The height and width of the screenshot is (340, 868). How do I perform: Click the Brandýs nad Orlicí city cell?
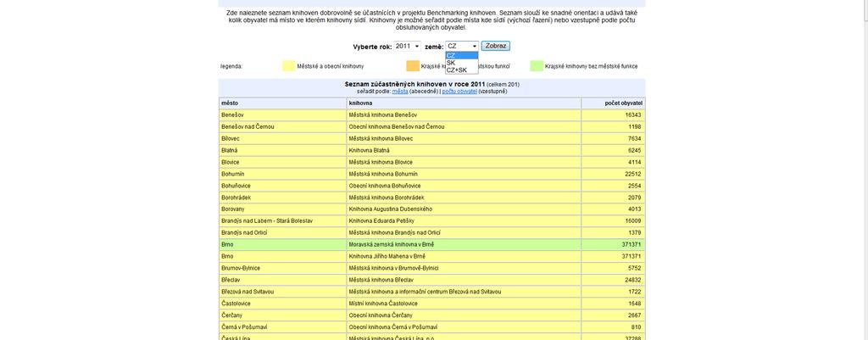pyautogui.click(x=282, y=232)
